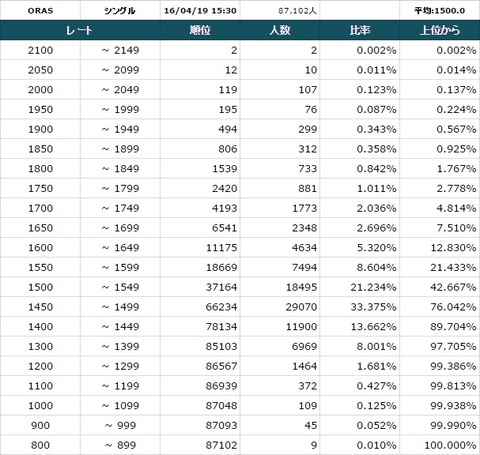This screenshot has height=455, width=480.
Task: Click the count cell 29070
Action: point(280,307)
